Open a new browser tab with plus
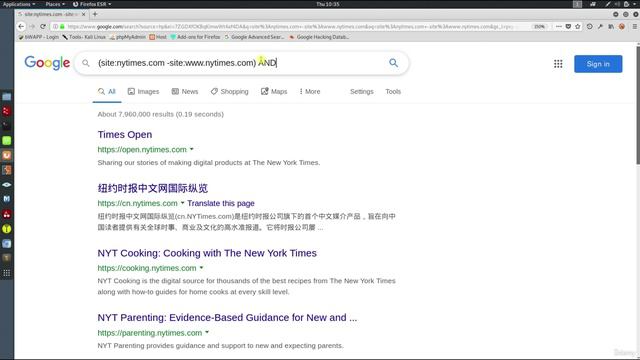640x360 pixels. [x=95, y=14]
